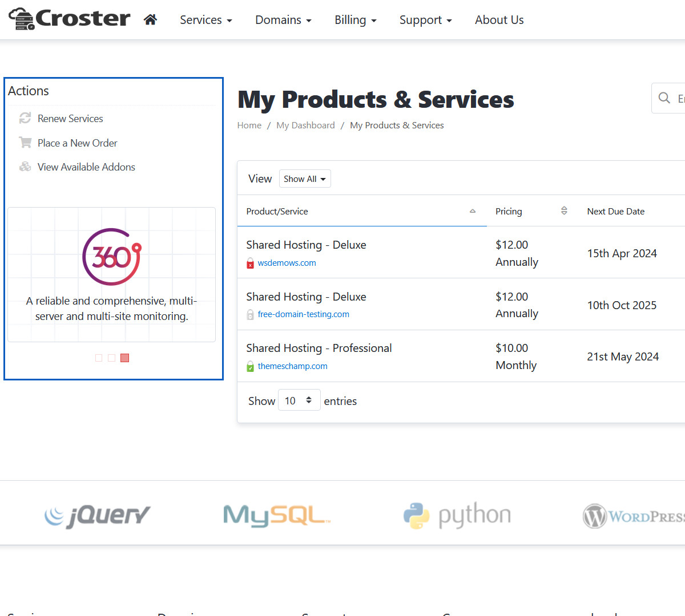Click green SSL lock icon beside themeschamp.com
685x616 pixels.
[250, 366]
